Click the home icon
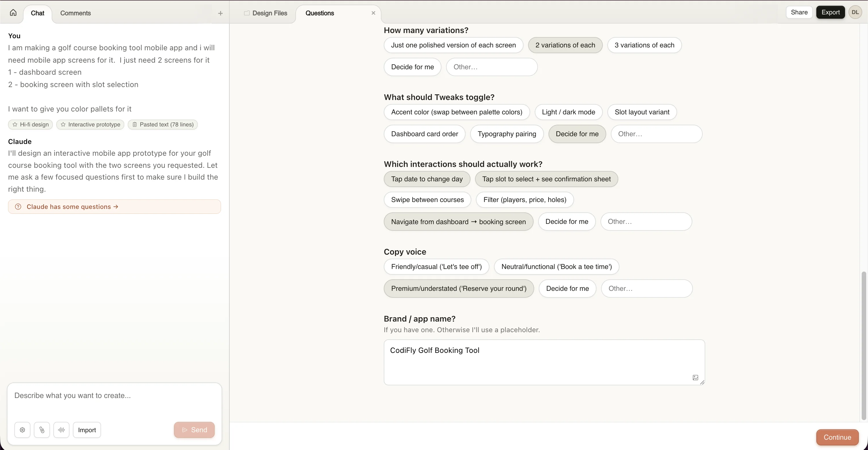 point(13,12)
